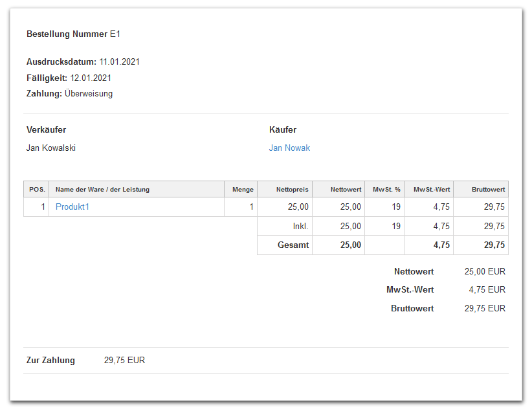Click the 'Bestellung Nummer E1' heading
This screenshot has height=413, width=532.
73,34
